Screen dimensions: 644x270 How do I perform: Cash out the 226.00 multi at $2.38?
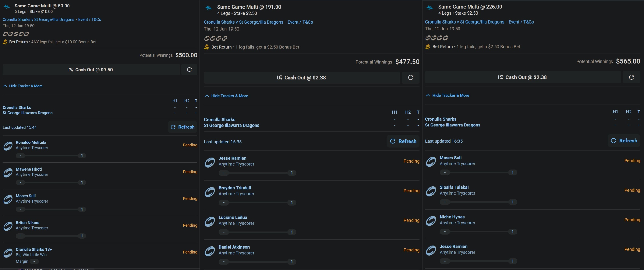tap(523, 77)
